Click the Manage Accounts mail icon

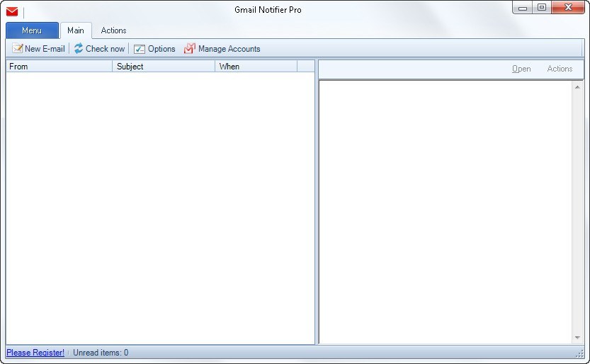pos(190,48)
